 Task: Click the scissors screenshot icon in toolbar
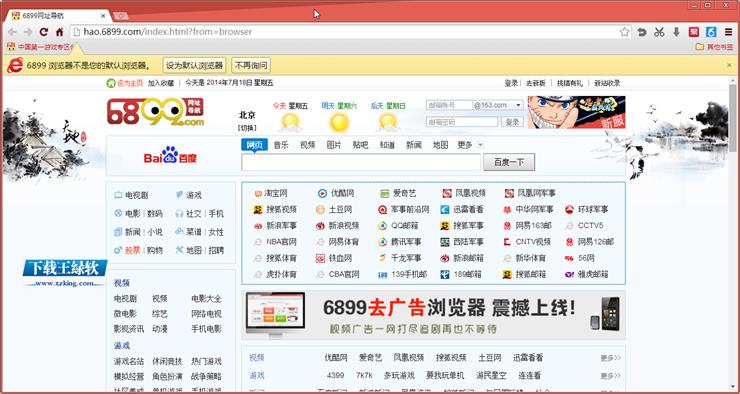[659, 32]
